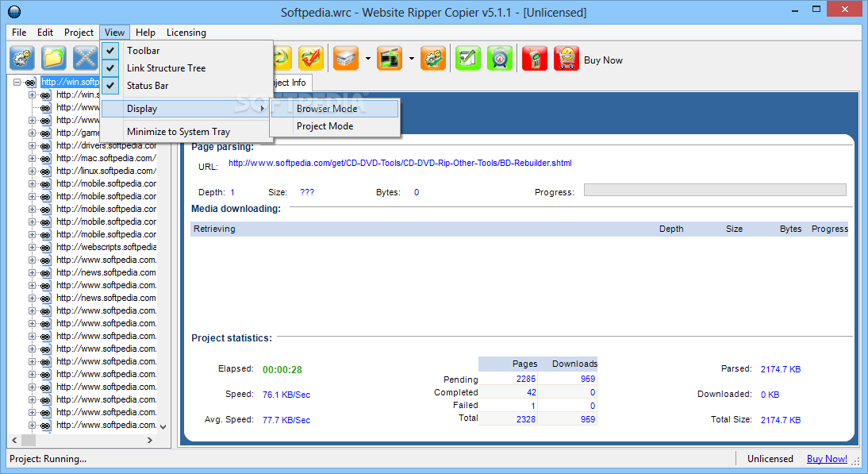Open the Project menu
This screenshot has height=474, width=868.
[79, 32]
